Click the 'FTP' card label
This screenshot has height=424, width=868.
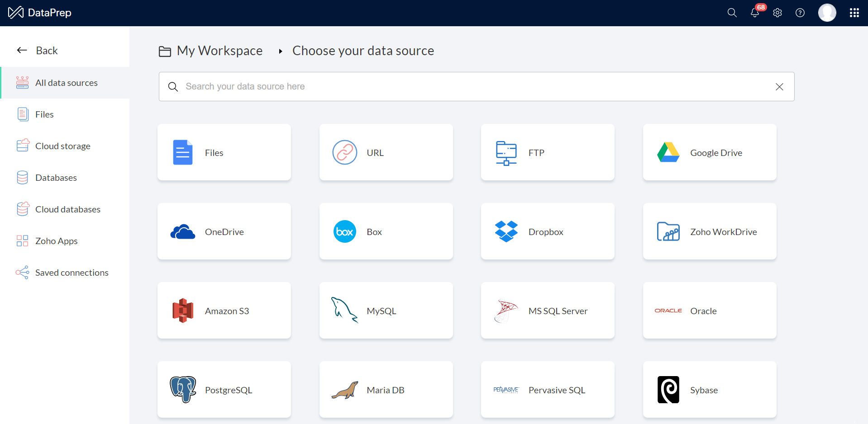pyautogui.click(x=536, y=153)
